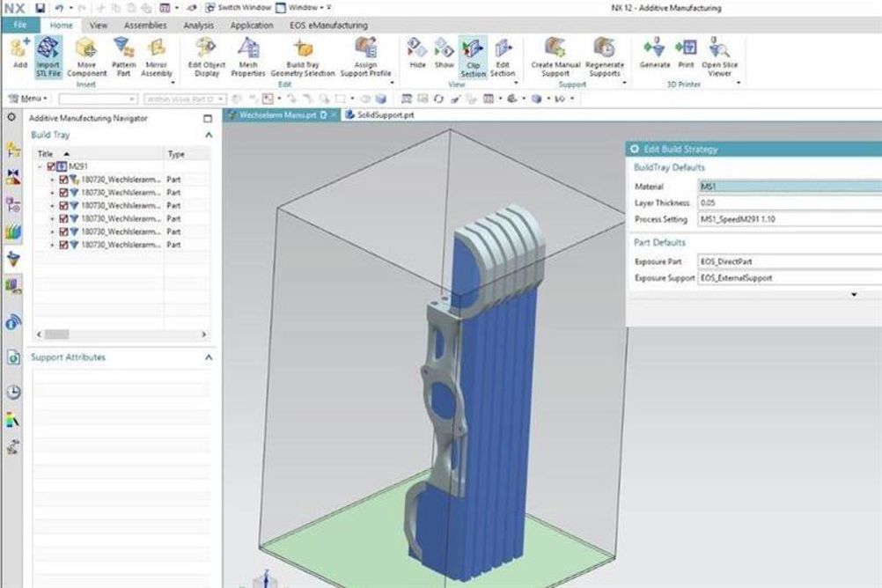Viewport: 882px width, 588px height.
Task: Collapse the M291 tree node
Action: pos(40,166)
